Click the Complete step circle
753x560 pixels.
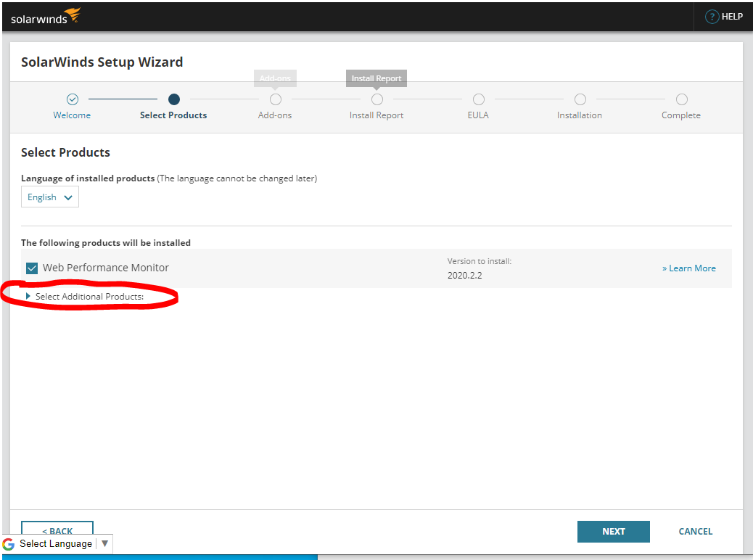coord(681,99)
